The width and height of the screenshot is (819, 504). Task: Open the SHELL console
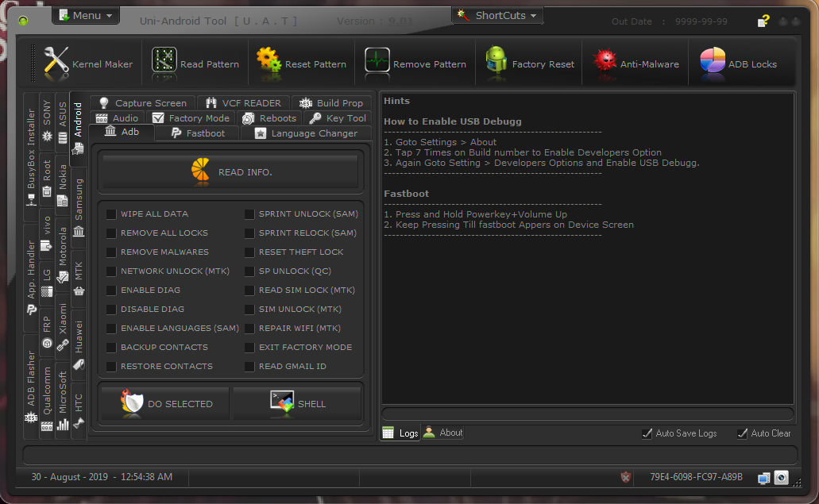coord(297,403)
